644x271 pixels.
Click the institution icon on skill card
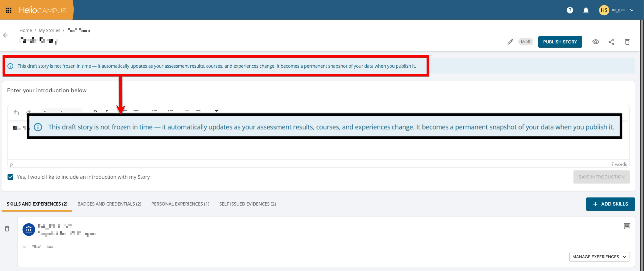tap(29, 230)
